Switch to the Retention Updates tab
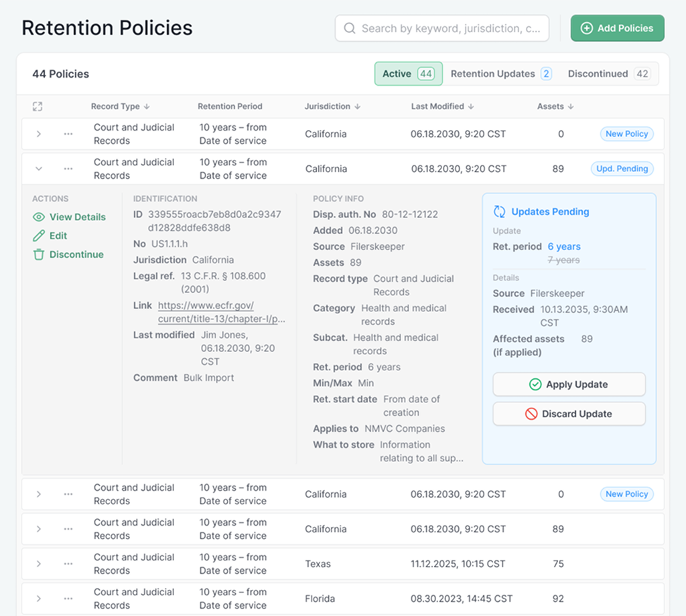The width and height of the screenshot is (686, 616). (x=501, y=74)
